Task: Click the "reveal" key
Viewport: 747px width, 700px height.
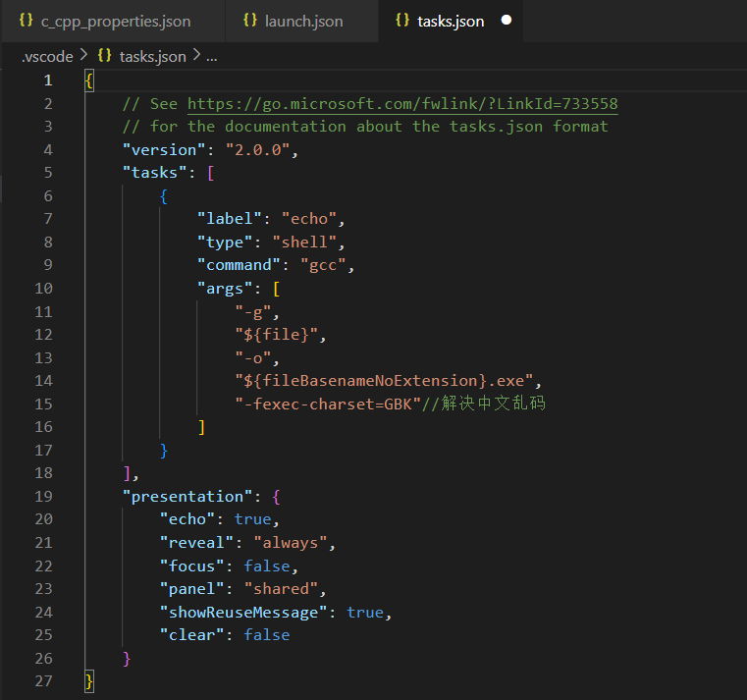Action: 196,543
